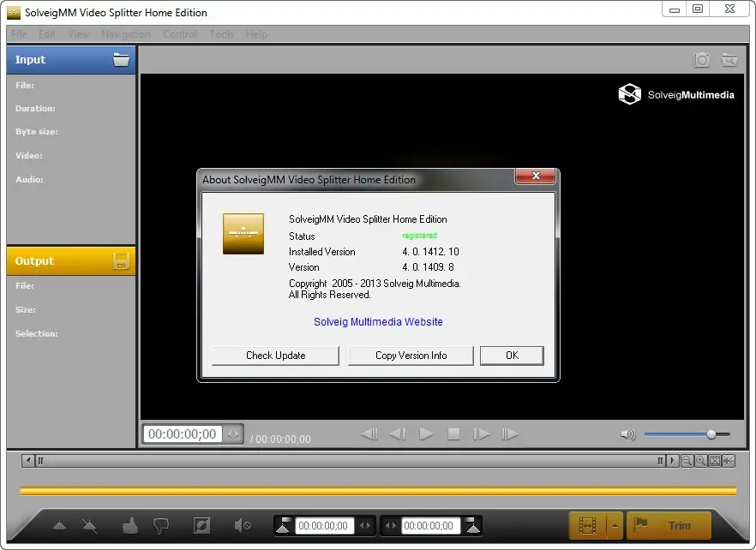
Task: Adjust current time position stepper arrows
Action: pos(233,434)
